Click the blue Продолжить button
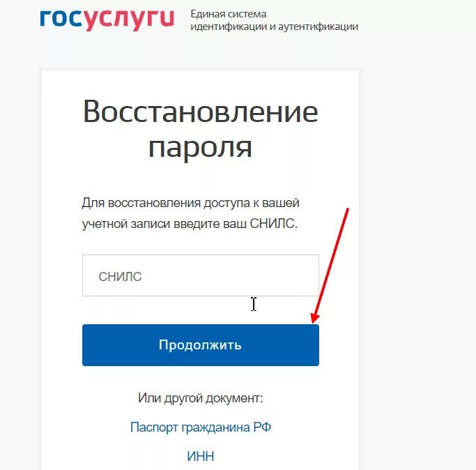The width and height of the screenshot is (476, 470). pos(200,344)
